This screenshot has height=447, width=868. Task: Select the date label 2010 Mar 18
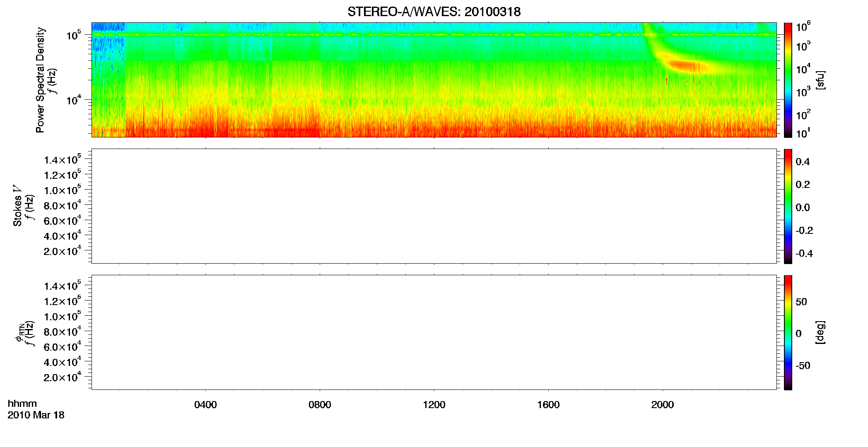[36, 415]
